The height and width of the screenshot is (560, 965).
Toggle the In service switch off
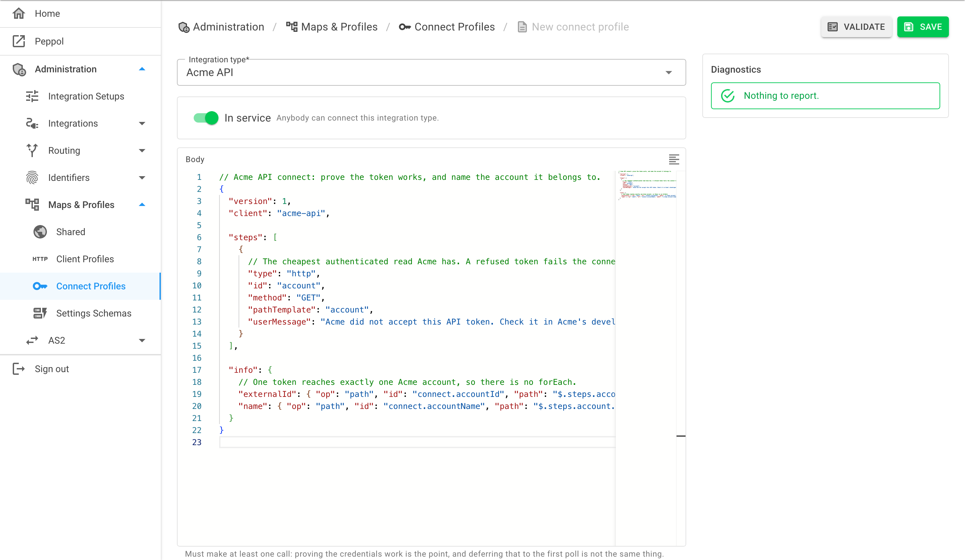tap(206, 118)
